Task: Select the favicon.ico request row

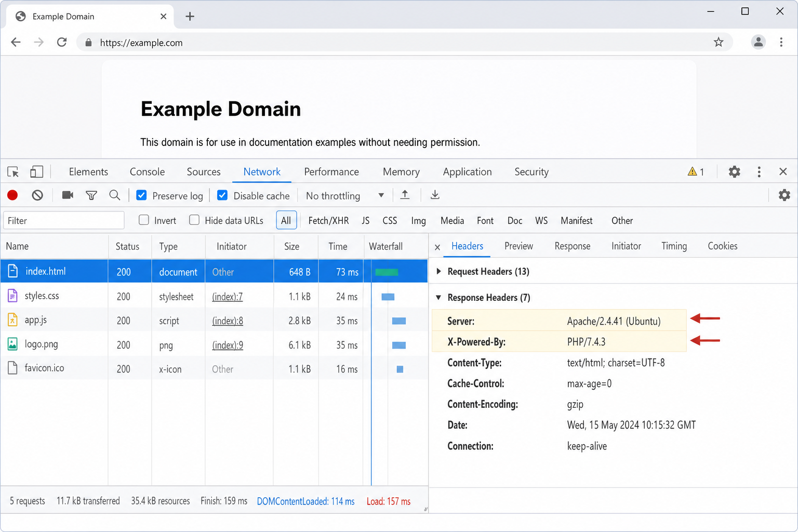Action: pos(214,369)
